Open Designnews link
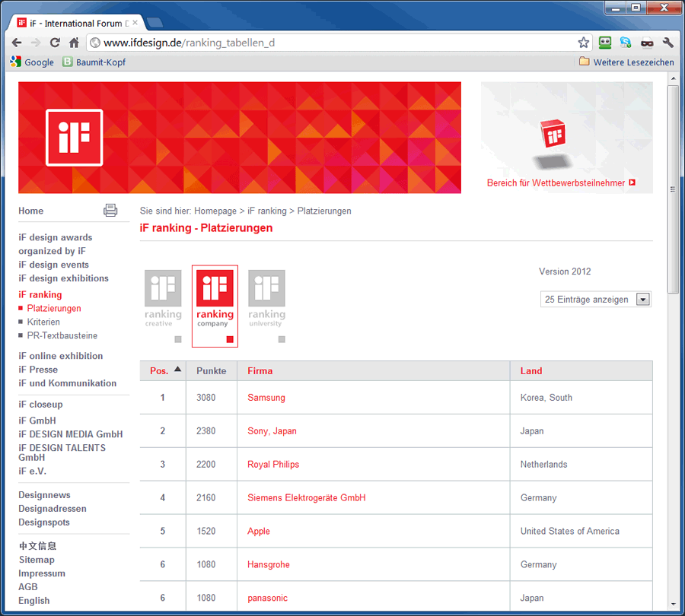Viewport: 685px width, 616px height. [x=45, y=495]
